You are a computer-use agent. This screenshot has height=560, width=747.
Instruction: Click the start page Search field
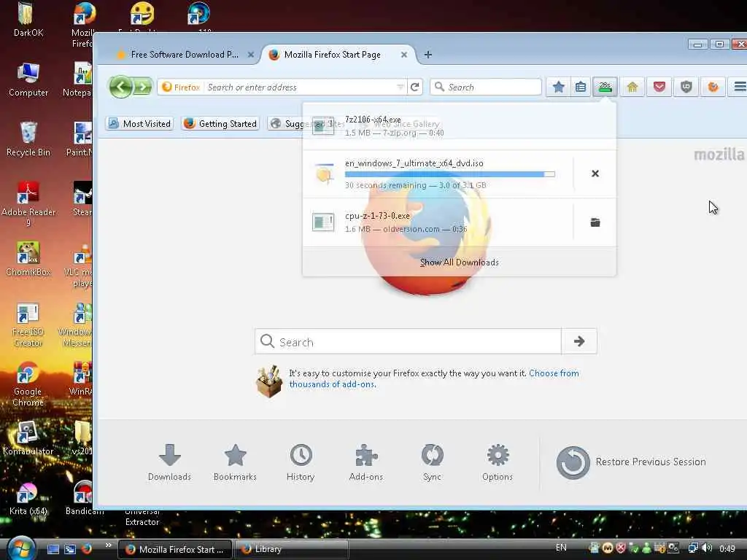(409, 341)
